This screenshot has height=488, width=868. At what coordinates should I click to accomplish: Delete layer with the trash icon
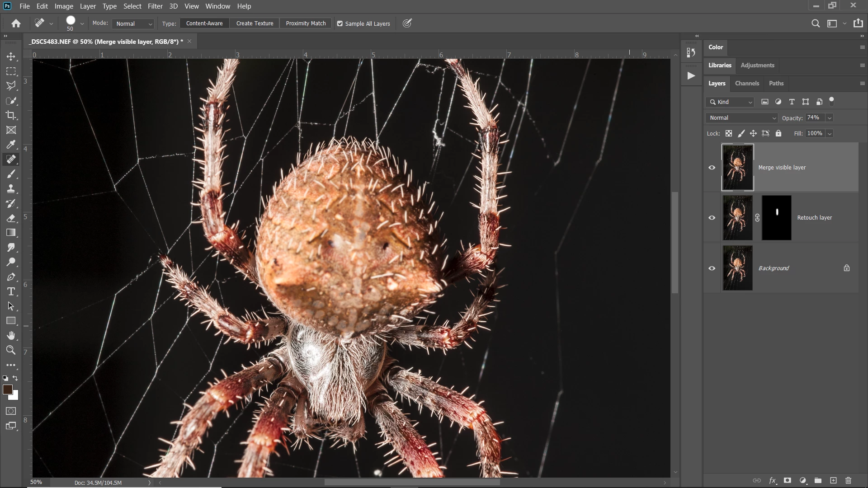click(x=848, y=480)
